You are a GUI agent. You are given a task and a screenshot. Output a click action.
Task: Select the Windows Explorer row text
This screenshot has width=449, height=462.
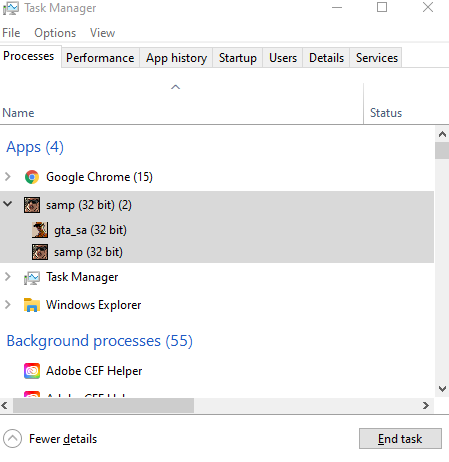[x=94, y=305]
